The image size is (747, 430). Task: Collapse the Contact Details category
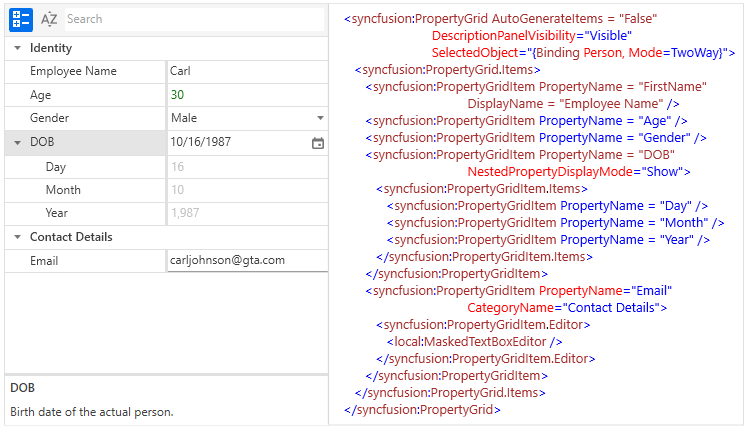[x=17, y=237]
